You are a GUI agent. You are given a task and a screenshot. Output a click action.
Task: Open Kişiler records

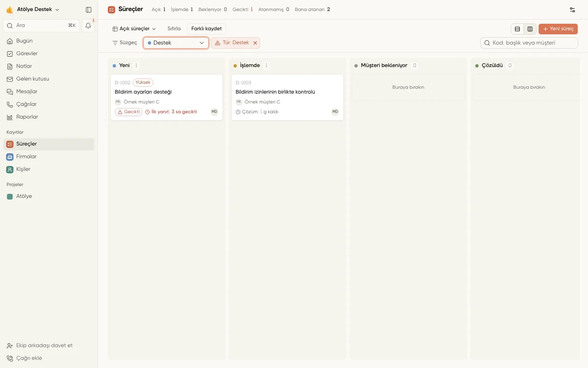pos(49,169)
